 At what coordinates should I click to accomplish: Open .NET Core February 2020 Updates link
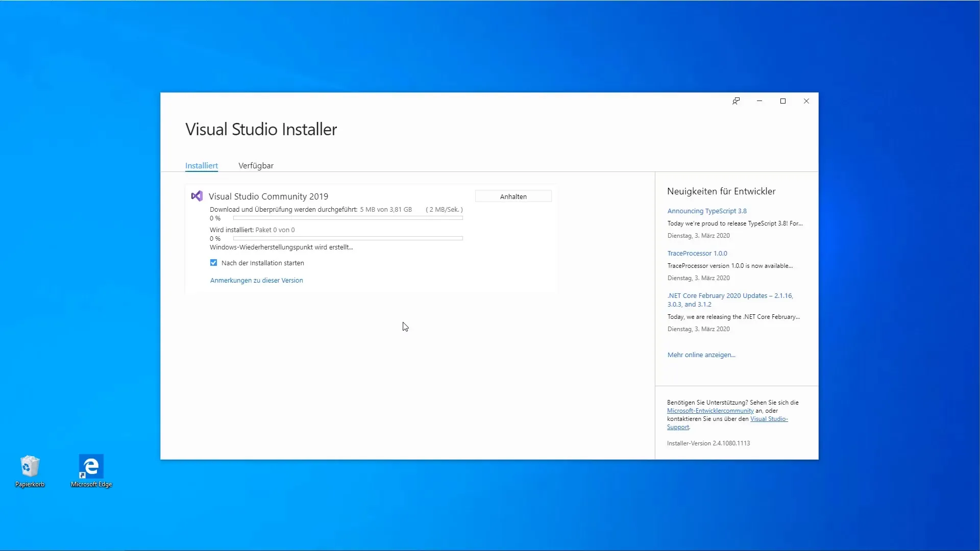(x=730, y=300)
